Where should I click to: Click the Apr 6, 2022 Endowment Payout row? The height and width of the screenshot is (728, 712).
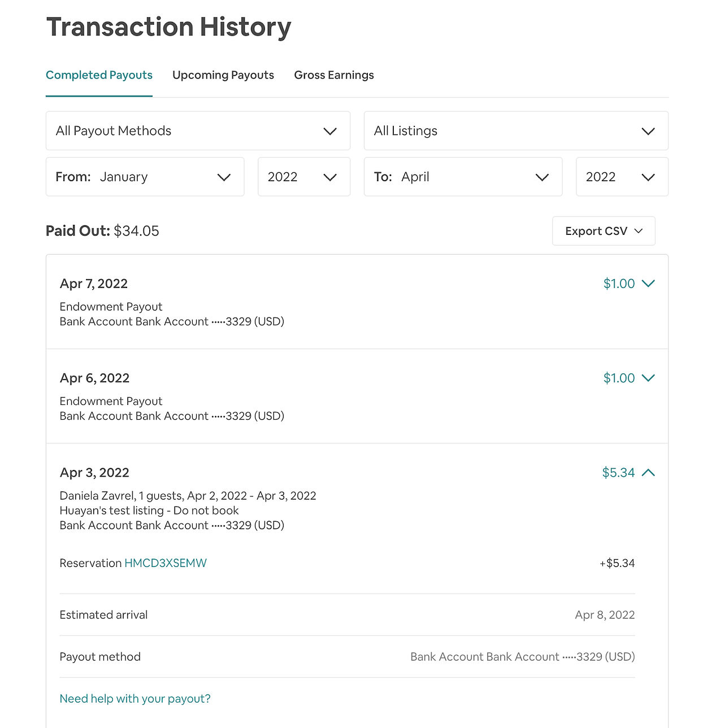283,396
